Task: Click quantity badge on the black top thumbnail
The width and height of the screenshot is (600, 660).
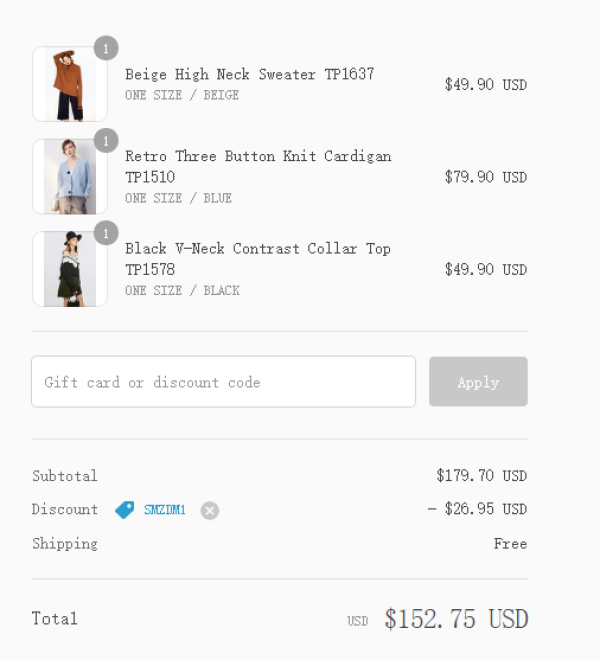Action: (106, 233)
